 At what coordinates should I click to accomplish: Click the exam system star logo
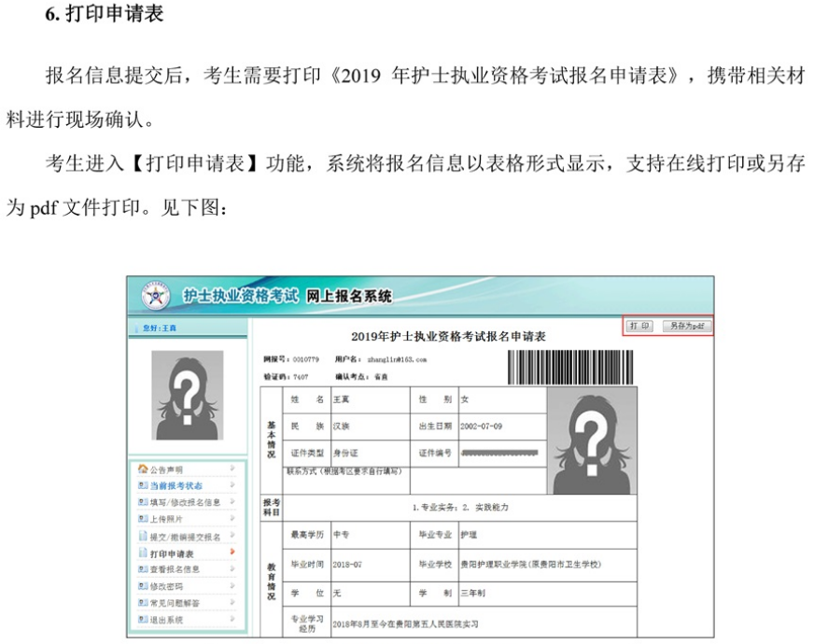(155, 296)
